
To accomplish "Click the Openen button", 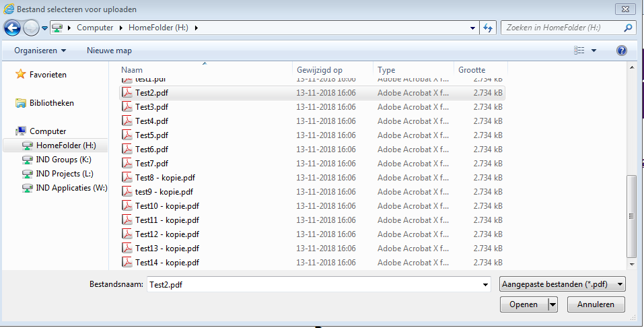I will click(x=524, y=304).
